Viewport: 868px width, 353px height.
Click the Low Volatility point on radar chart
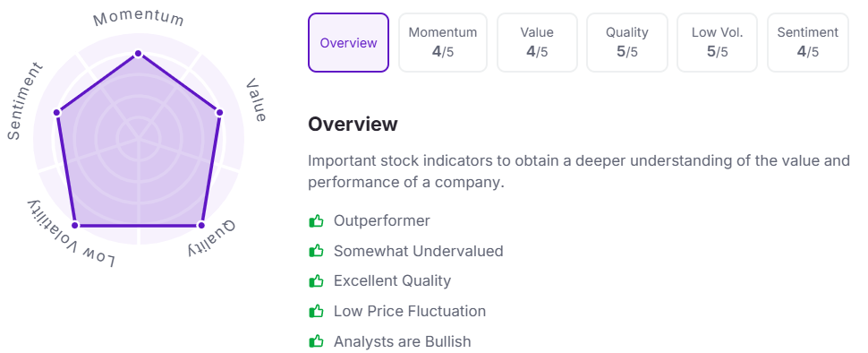point(76,225)
